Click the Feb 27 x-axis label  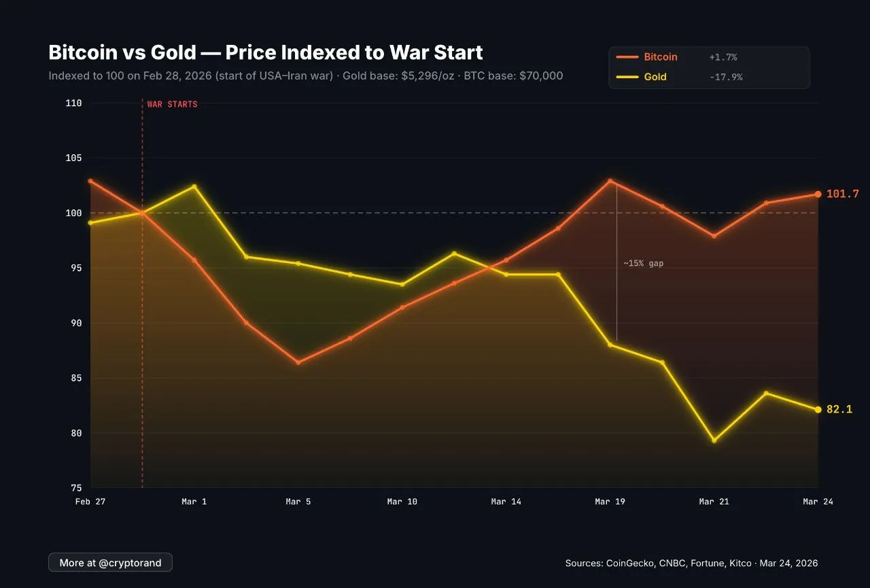[90, 502]
